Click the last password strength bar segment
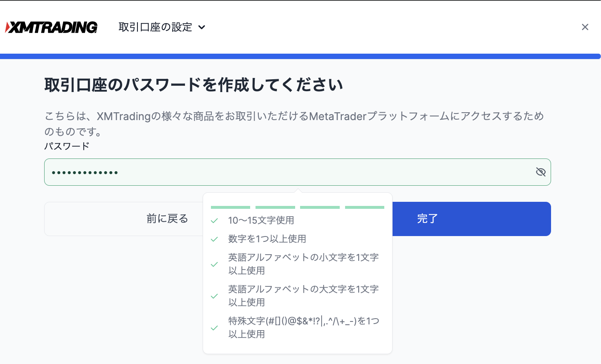This screenshot has height=364, width=601. tap(364, 207)
